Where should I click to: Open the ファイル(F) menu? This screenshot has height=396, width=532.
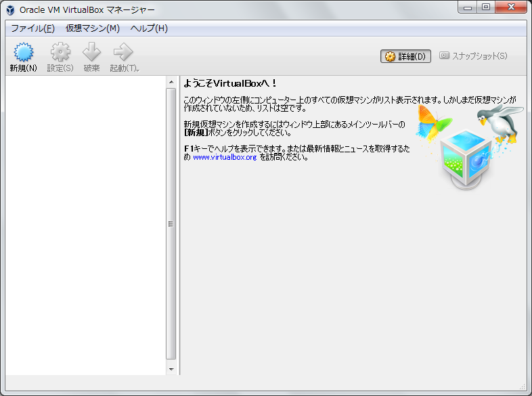click(x=33, y=28)
